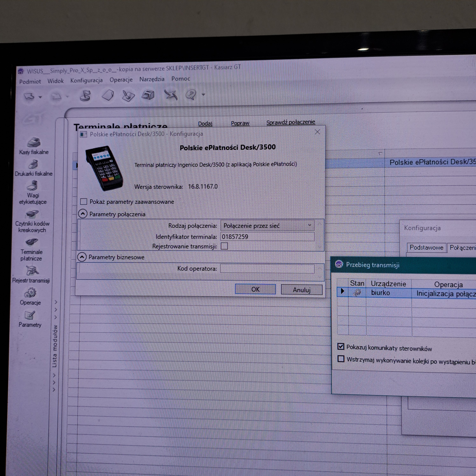Enable Pokaż parametry zaawansowane checkbox
The image size is (476, 476).
84,202
